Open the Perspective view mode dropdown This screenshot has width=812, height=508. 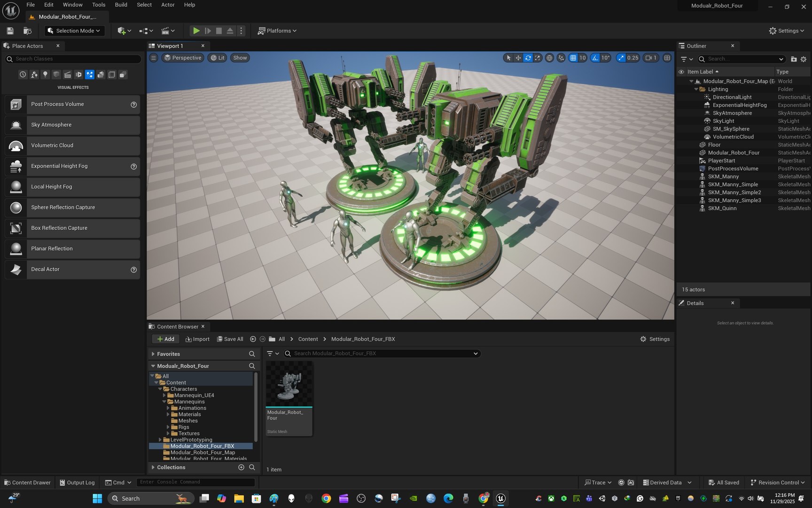[183, 58]
